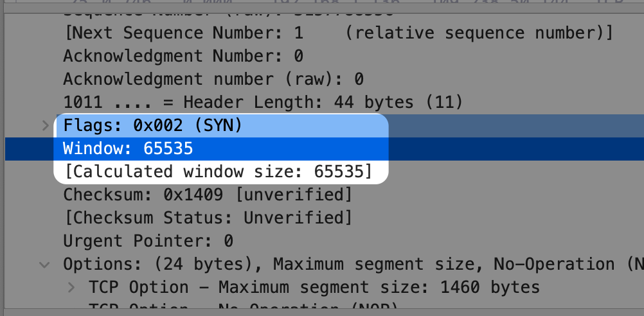Select the Urgent Pointer: 0 field
The image size is (644, 316).
pos(148,241)
